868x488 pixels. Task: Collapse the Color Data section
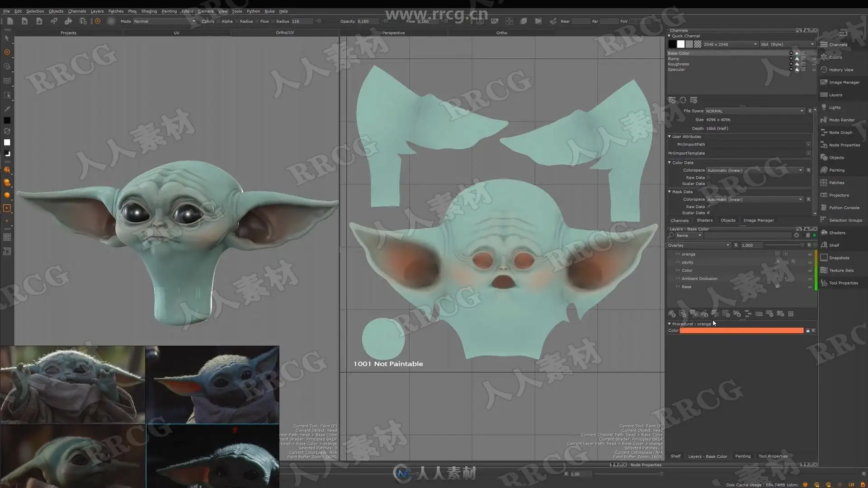tap(670, 163)
